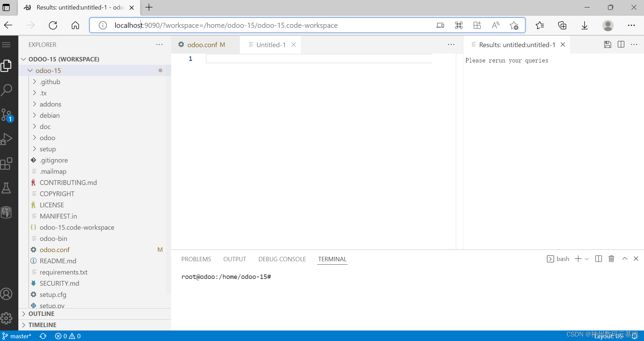
Task: Open the PostgreSQL elephant view
Action: [x=6, y=212]
